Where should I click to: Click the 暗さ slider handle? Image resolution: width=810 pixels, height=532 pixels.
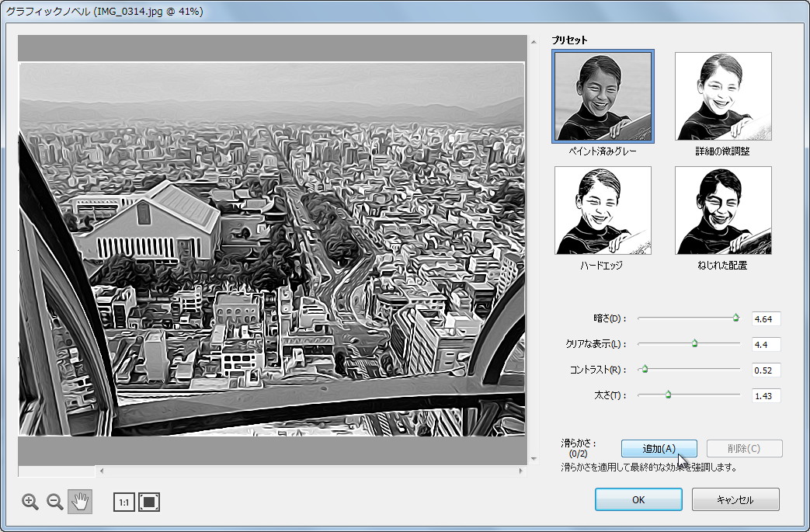click(735, 318)
